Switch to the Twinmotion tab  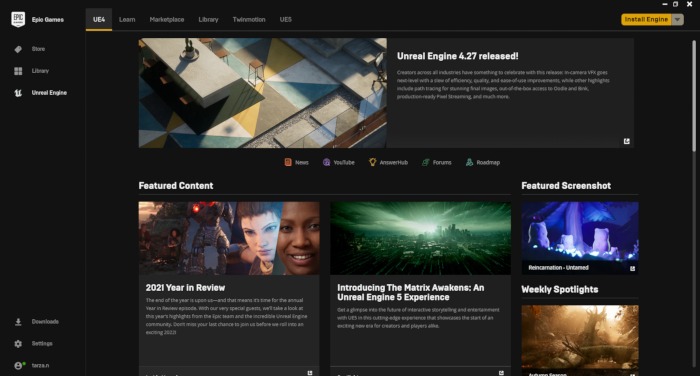coord(249,20)
